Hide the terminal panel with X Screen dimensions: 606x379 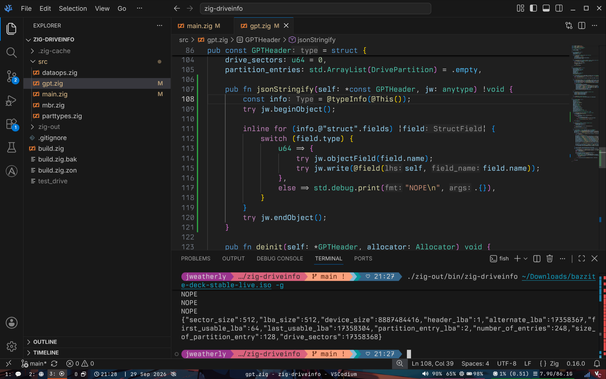click(x=594, y=258)
